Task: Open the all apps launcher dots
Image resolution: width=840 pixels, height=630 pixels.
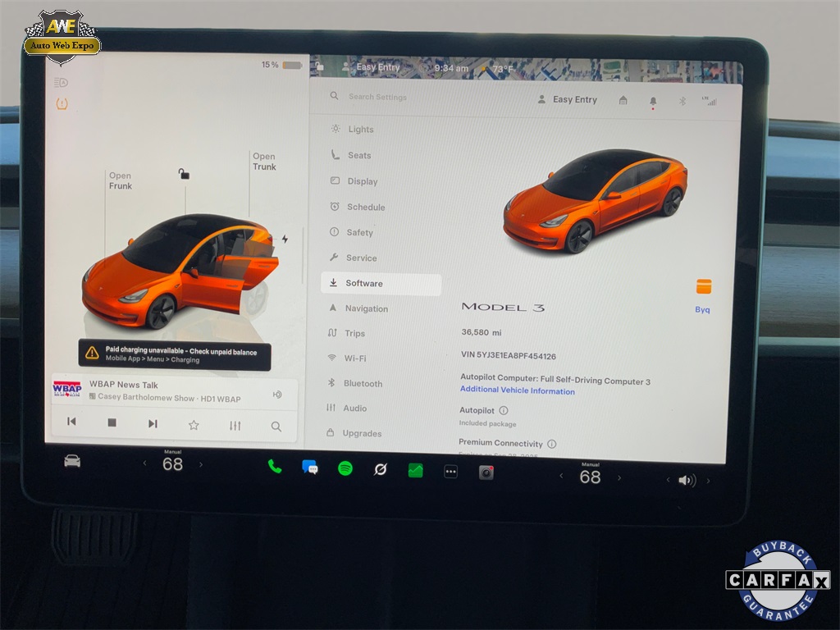Action: pos(451,472)
